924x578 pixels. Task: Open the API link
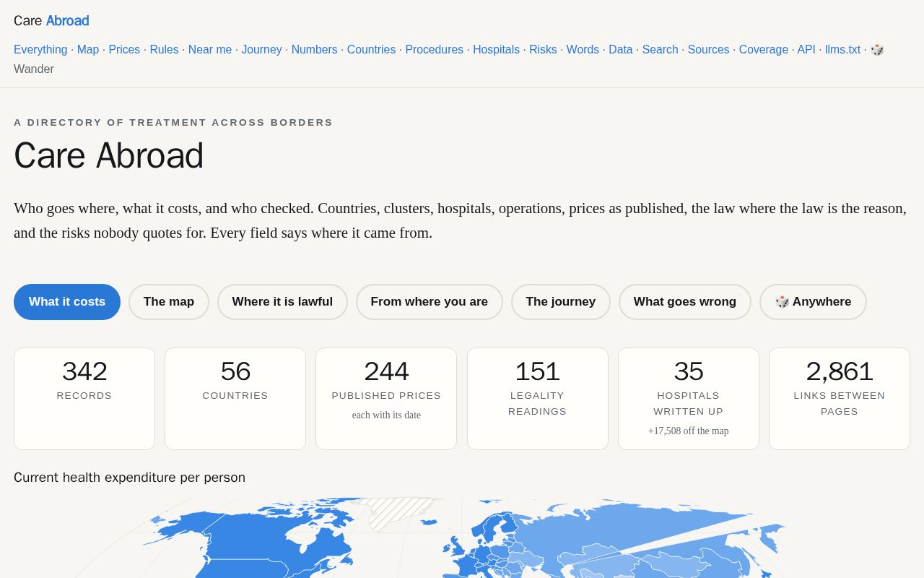pos(806,50)
